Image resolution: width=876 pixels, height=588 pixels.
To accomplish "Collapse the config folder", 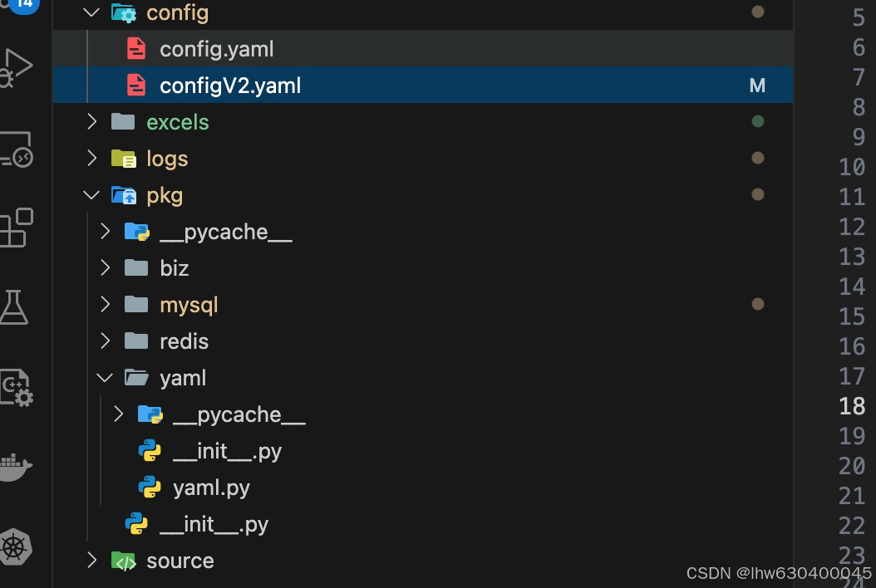I will pos(91,12).
